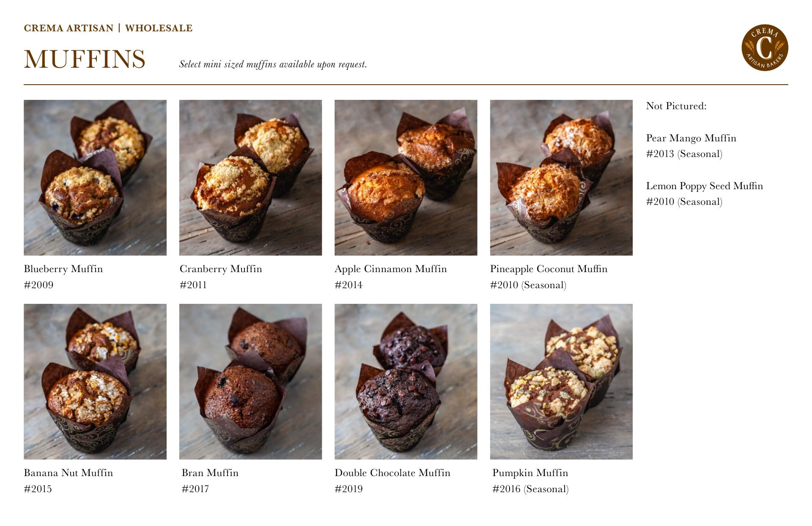Click the Crema Artisan Bakers logo
The height and width of the screenshot is (526, 812).
765,47
